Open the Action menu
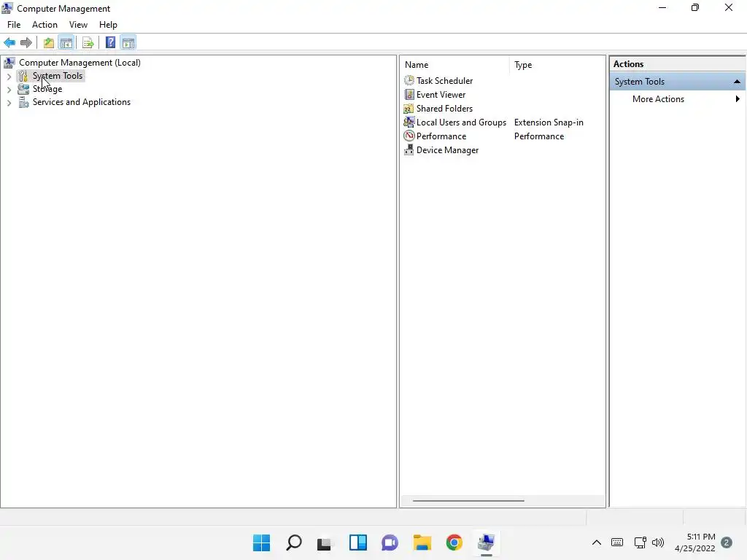Viewport: 747px width, 560px height. 44,25
